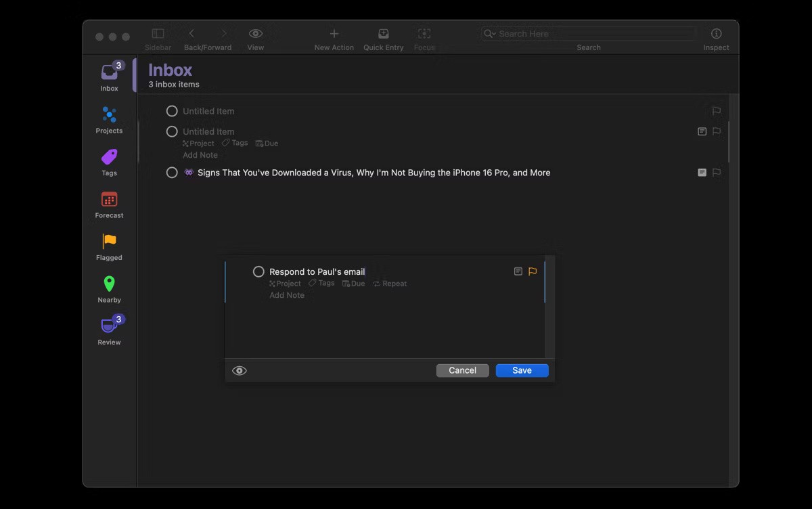Complete the first Untitled Item
812x509 pixels.
click(x=172, y=111)
